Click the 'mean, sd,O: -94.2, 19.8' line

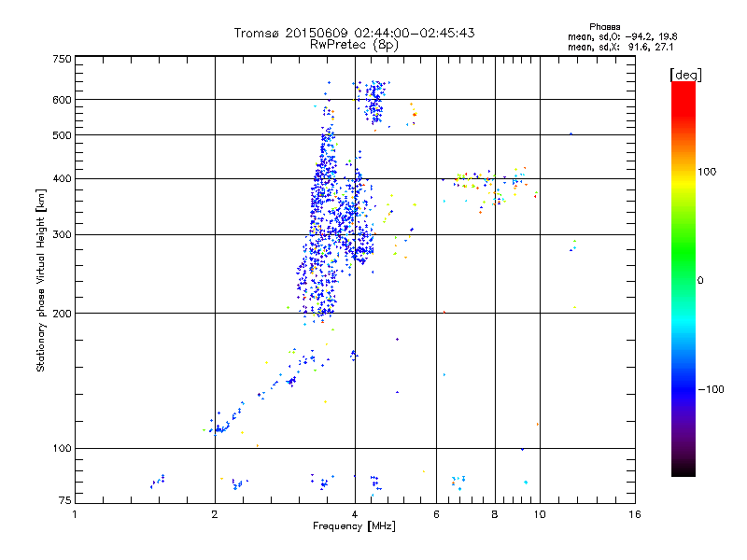click(x=622, y=36)
